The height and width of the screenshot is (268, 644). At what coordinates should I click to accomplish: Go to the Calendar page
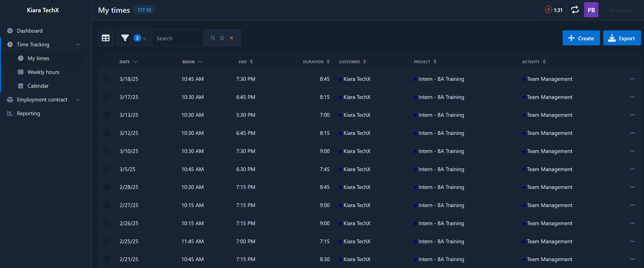38,86
